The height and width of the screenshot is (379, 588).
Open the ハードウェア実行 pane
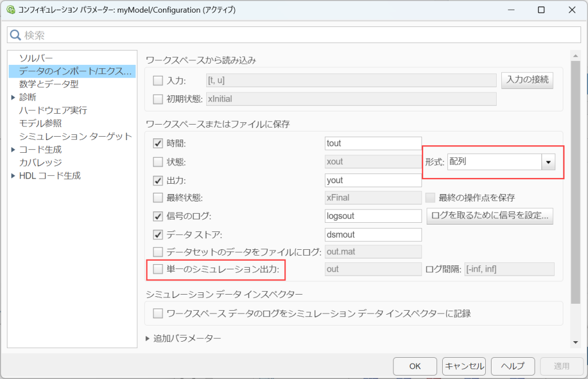[53, 110]
